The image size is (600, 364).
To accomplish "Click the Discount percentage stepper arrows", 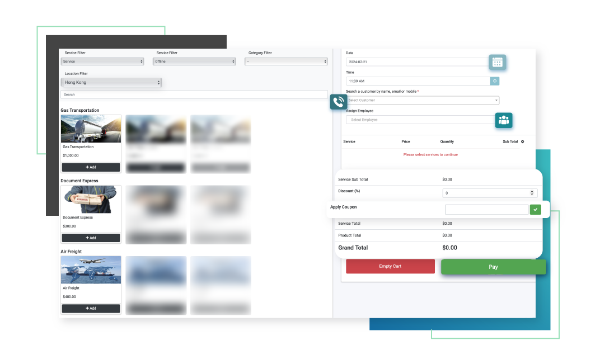I will pyautogui.click(x=532, y=193).
